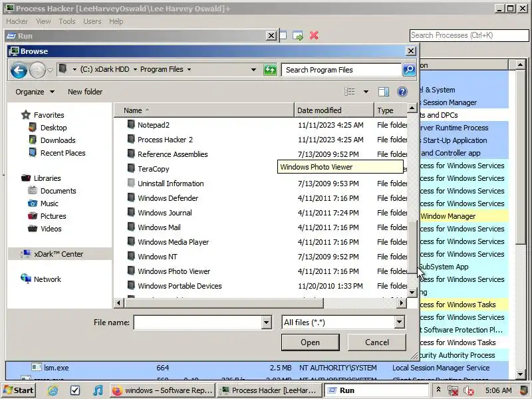
Task: Click the file list scroll down arrow
Action: 412,292
